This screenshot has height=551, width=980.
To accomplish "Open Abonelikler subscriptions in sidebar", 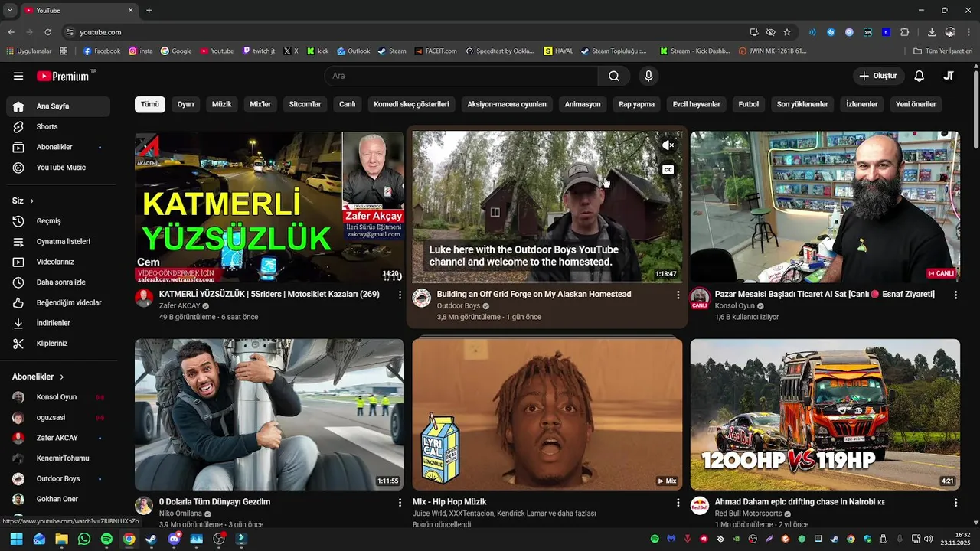I will click(58, 147).
